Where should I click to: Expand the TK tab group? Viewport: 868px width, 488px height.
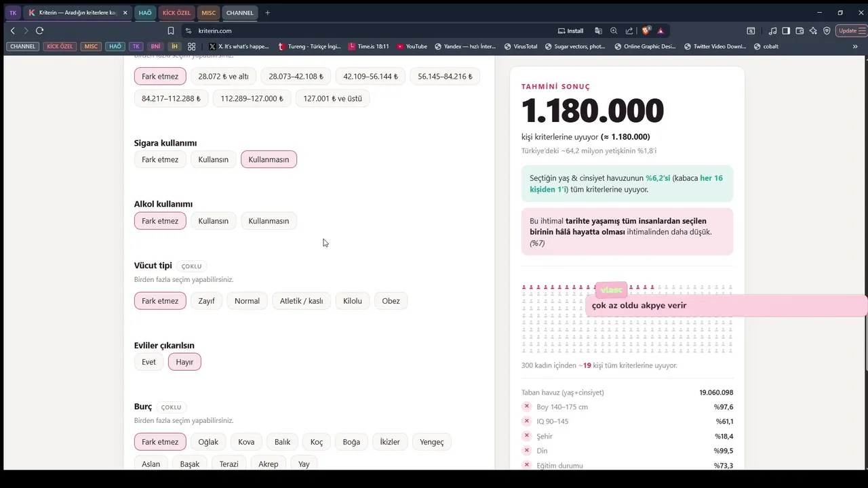pyautogui.click(x=13, y=13)
